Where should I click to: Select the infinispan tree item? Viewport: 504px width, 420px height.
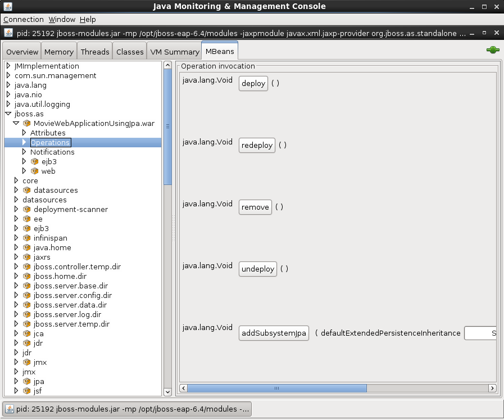coord(51,238)
